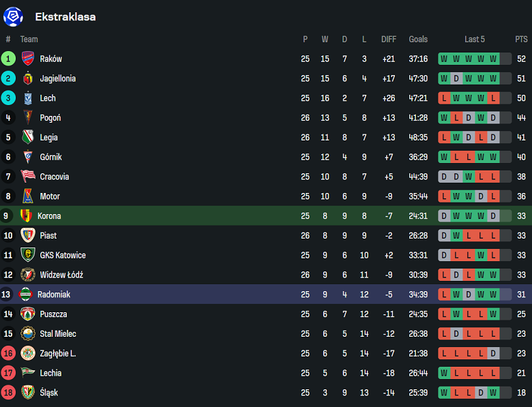Click the rank 1 position badge
This screenshot has height=407, width=532.
[8, 59]
